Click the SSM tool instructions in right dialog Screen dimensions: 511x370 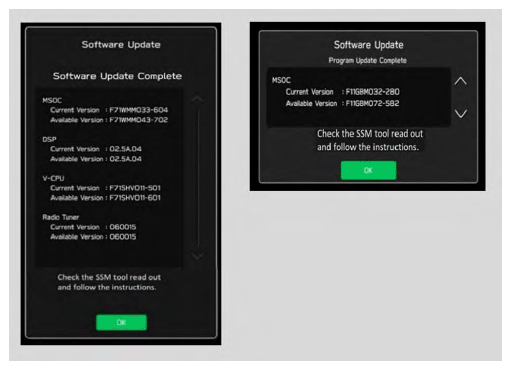[370, 140]
